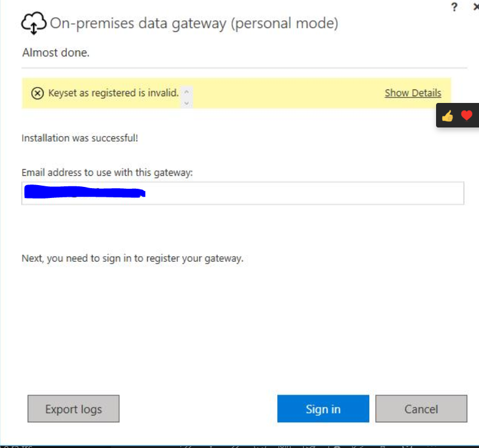Click the 'Next, you need to sign in' text
479x448 pixels.
point(132,258)
